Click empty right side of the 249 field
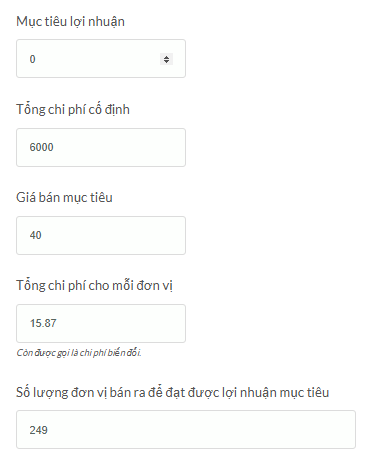 (267, 429)
